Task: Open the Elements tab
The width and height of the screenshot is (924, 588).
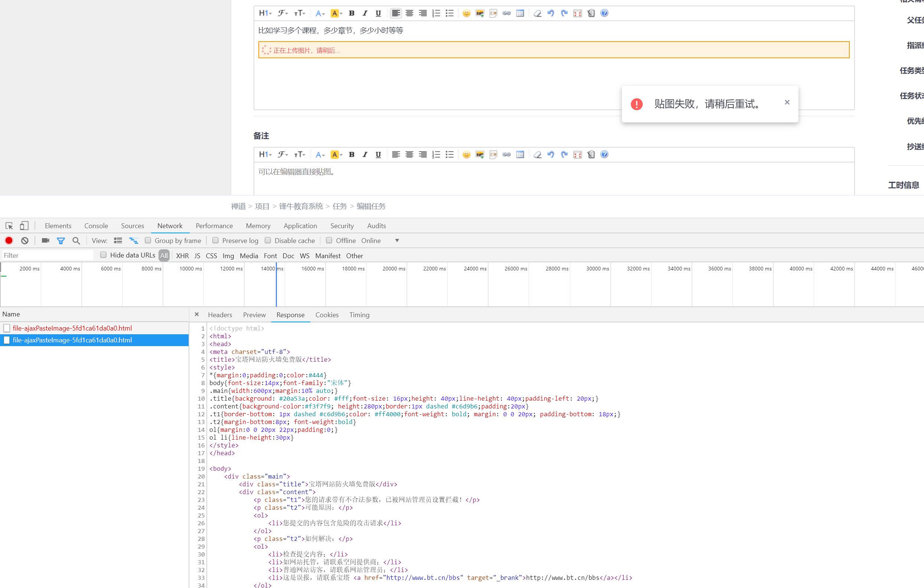Action: click(58, 226)
